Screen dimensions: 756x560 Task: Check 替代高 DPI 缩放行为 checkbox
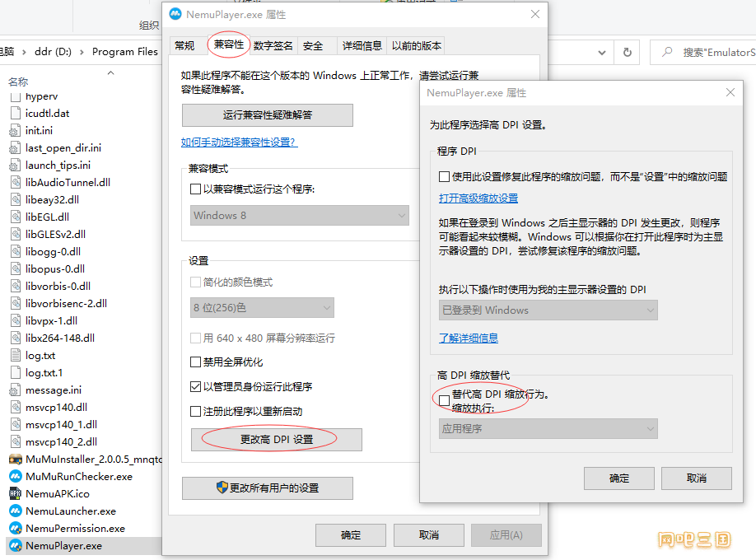(x=444, y=401)
